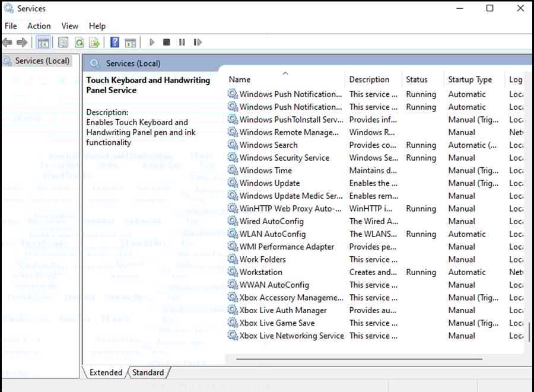The width and height of the screenshot is (534, 392).
Task: Toggle the Show/Hide Console Tree button
Action: click(43, 43)
